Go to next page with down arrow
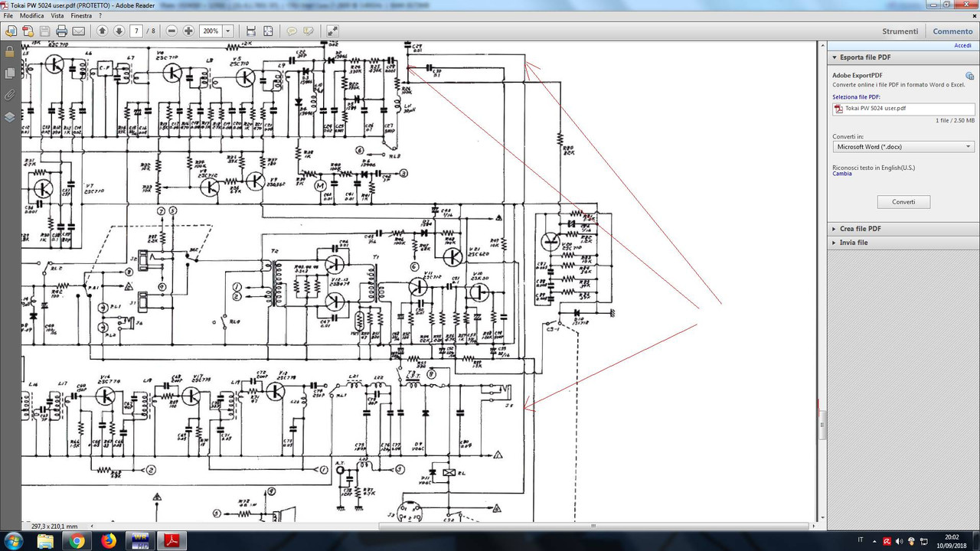Viewport: 980px width, 551px height. (119, 31)
